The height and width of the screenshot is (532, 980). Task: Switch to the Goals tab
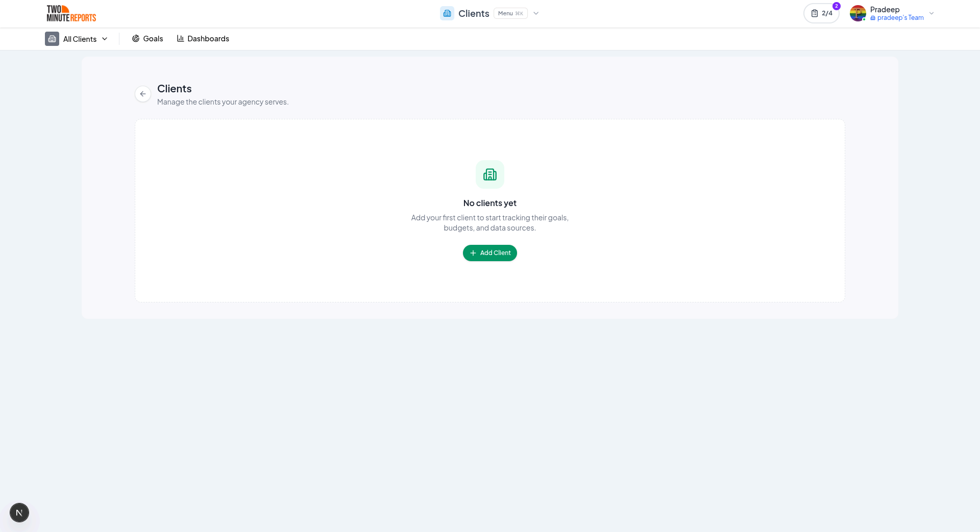click(x=153, y=38)
